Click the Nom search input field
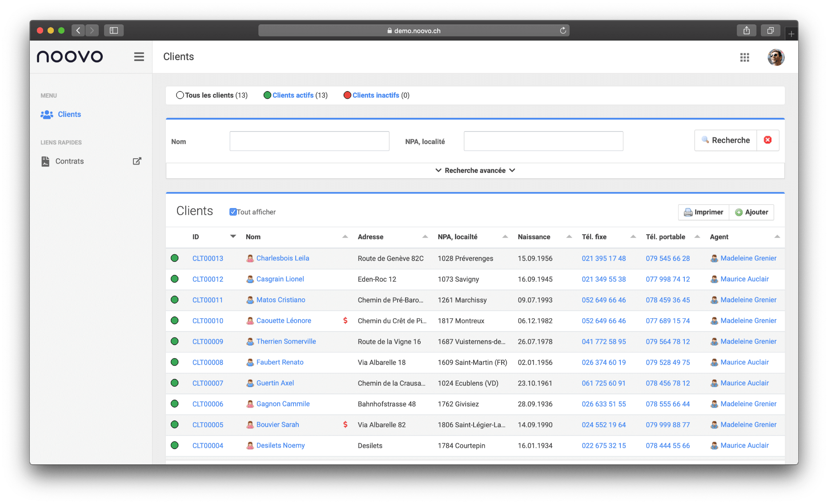The height and width of the screenshot is (504, 828). tap(309, 141)
